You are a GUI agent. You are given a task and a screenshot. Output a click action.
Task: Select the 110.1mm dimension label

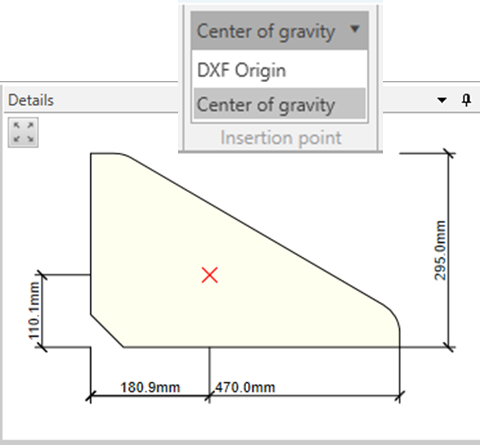click(34, 311)
